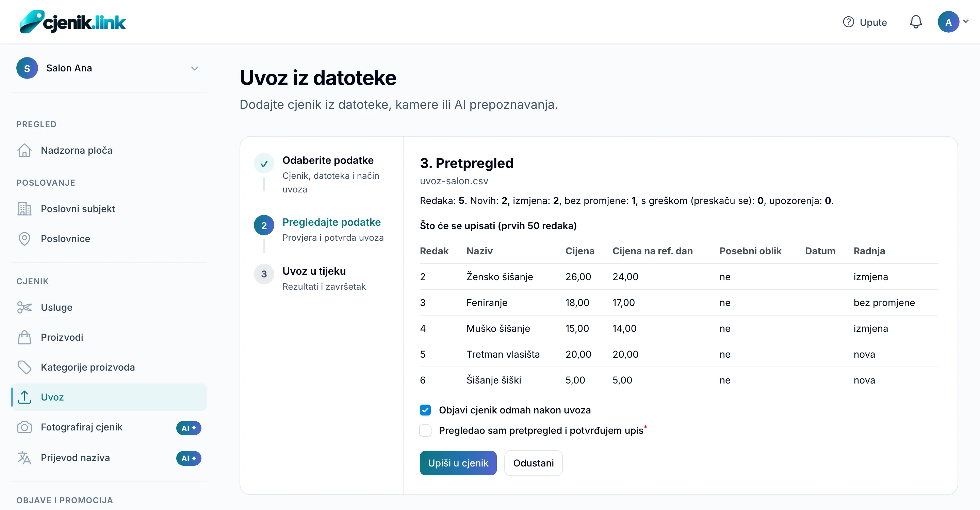Go to Nadzorna ploča

point(109,151)
